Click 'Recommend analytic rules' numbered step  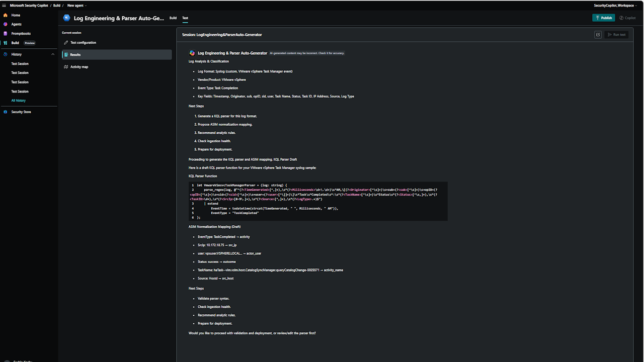click(216, 133)
